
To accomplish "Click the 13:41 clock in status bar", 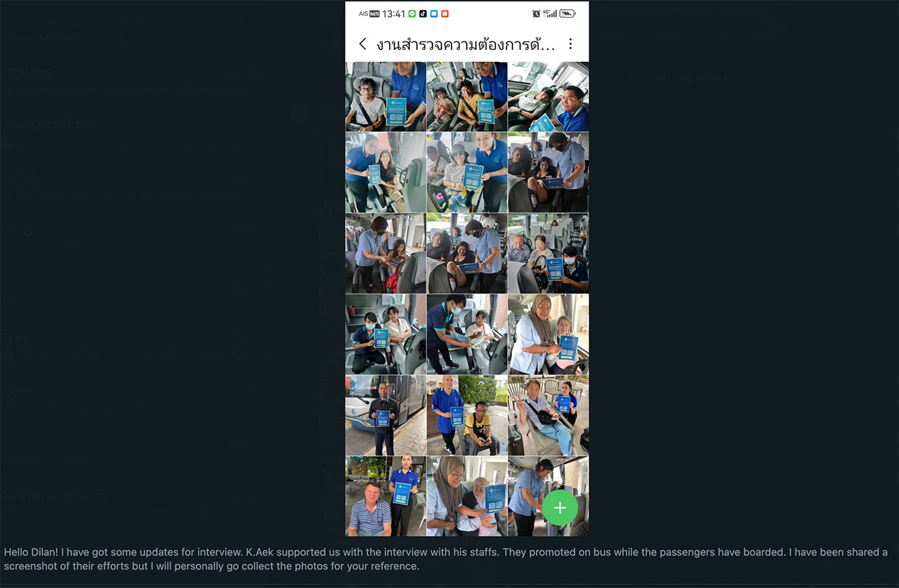I will tap(394, 13).
